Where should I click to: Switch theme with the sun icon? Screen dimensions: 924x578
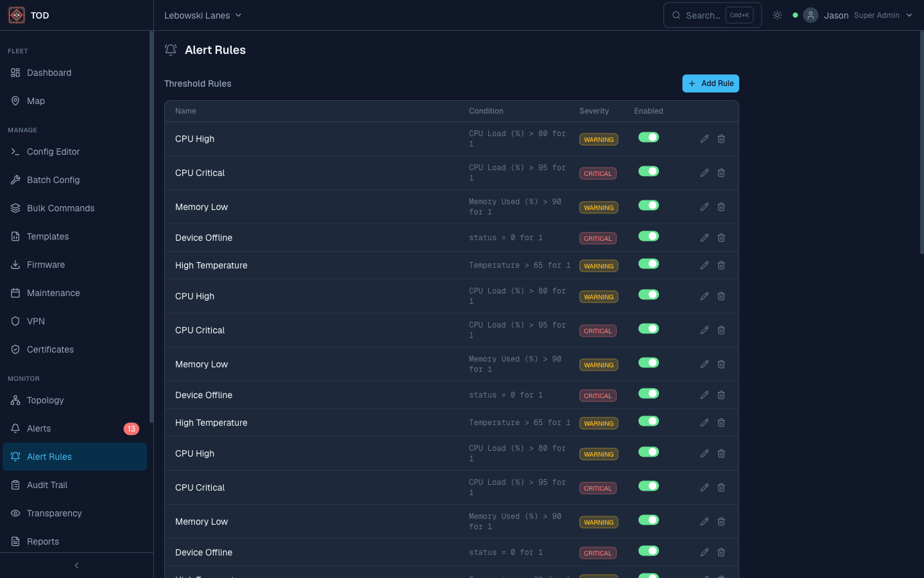pyautogui.click(x=777, y=15)
